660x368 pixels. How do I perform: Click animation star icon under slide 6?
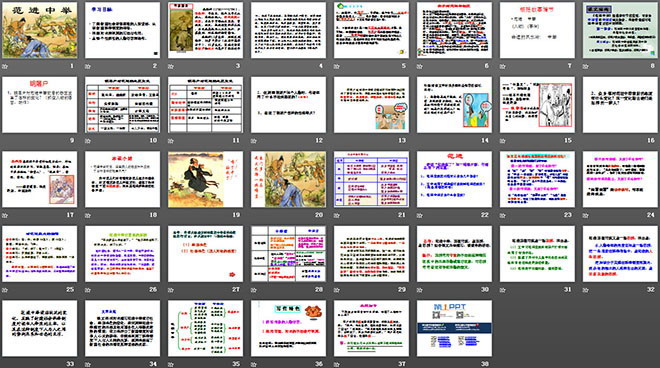(x=420, y=66)
